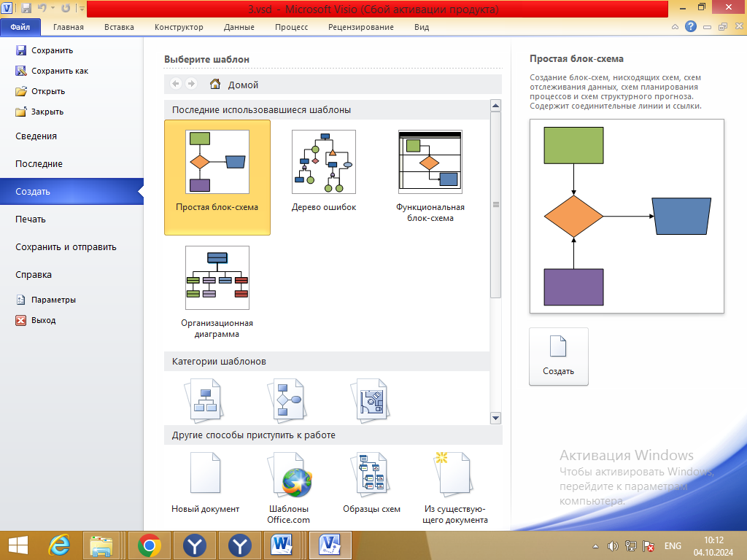The height and width of the screenshot is (560, 747).
Task: Click the forward navigation arrow in template browser
Action: click(x=191, y=84)
